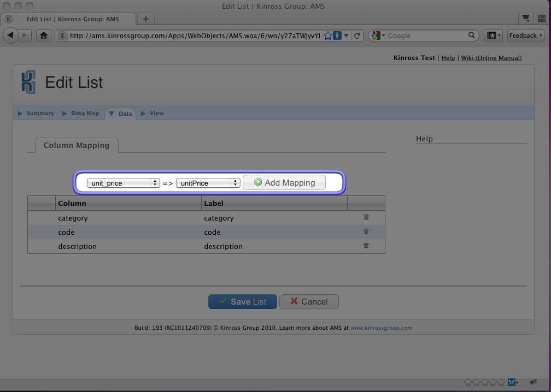Reload the current page
Image resolution: width=551 pixels, height=392 pixels.
pos(357,35)
